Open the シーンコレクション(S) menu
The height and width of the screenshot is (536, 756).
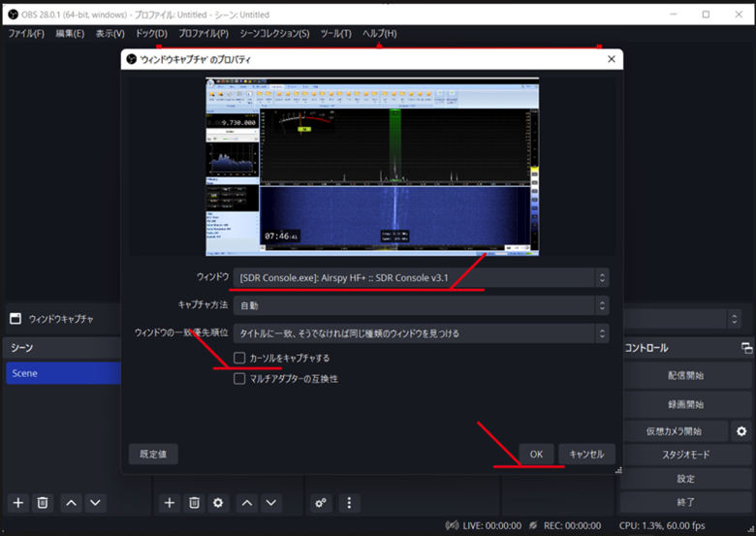[x=275, y=33]
